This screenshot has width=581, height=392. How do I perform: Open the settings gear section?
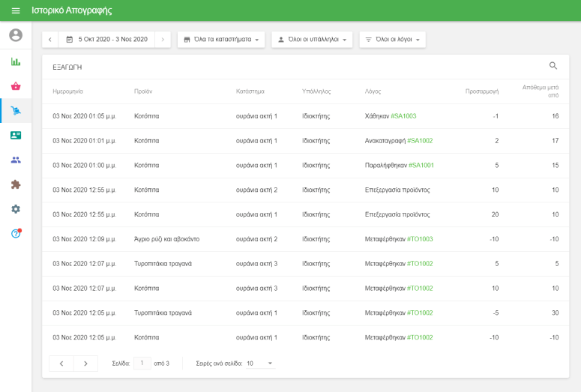[16, 209]
